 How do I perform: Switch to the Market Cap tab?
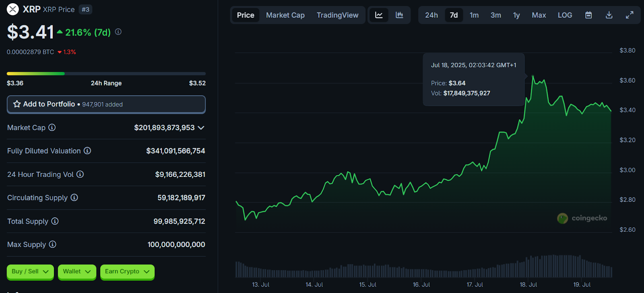point(285,15)
